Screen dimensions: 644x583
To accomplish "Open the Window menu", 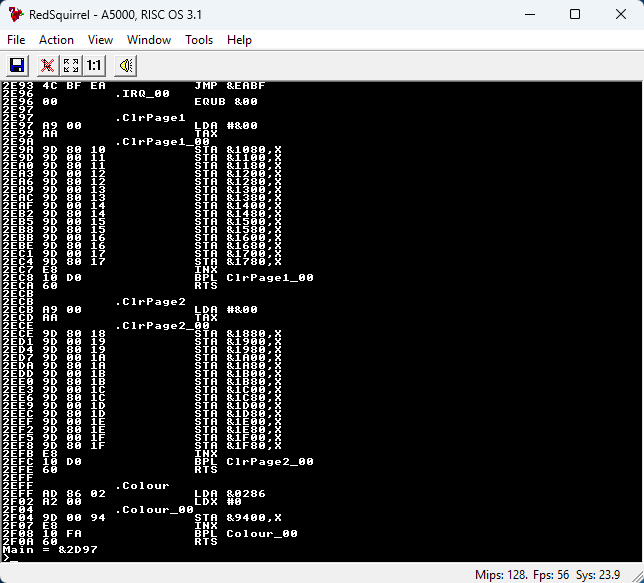I will pos(149,40).
